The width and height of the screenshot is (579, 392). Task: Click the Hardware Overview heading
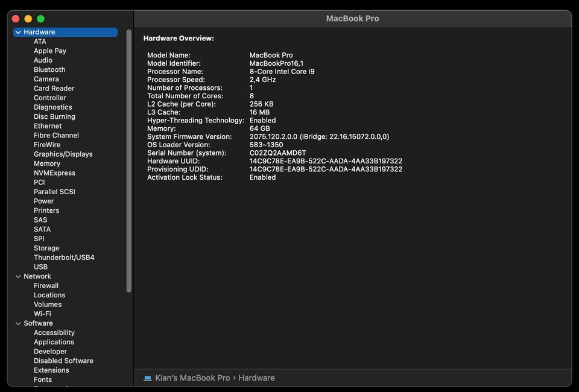click(x=179, y=39)
